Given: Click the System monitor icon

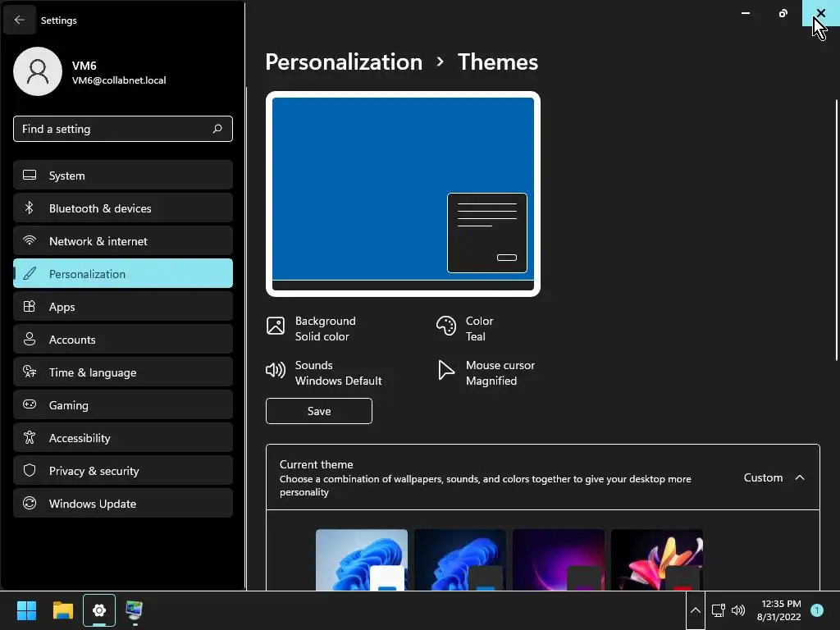Looking at the screenshot, I should pyautogui.click(x=30, y=175).
